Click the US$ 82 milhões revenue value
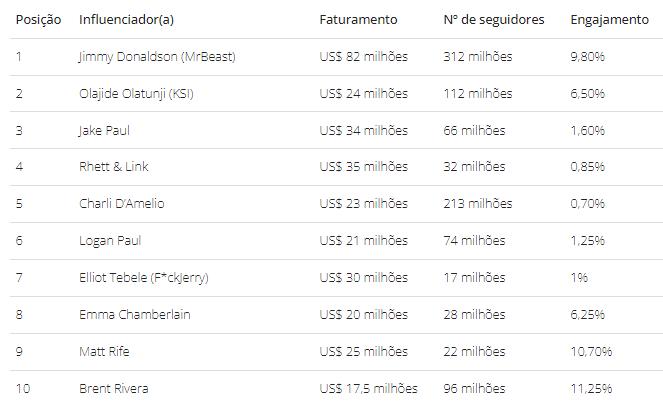The height and width of the screenshot is (403, 663). pyautogui.click(x=364, y=57)
